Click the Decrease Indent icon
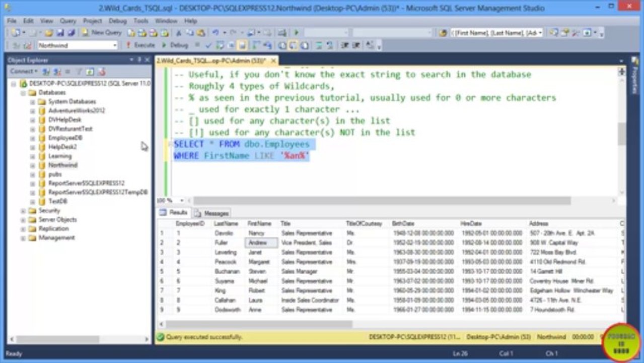The image size is (644, 363). pyautogui.click(x=344, y=45)
